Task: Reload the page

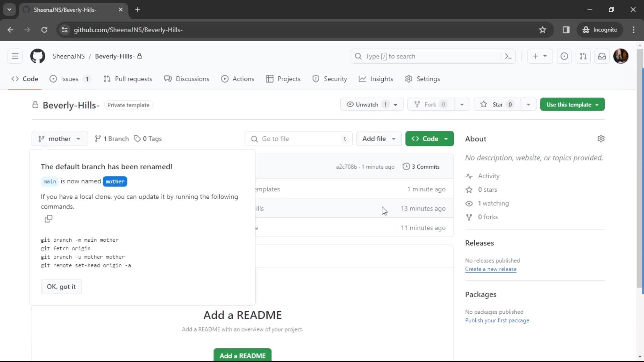Action: click(x=44, y=30)
